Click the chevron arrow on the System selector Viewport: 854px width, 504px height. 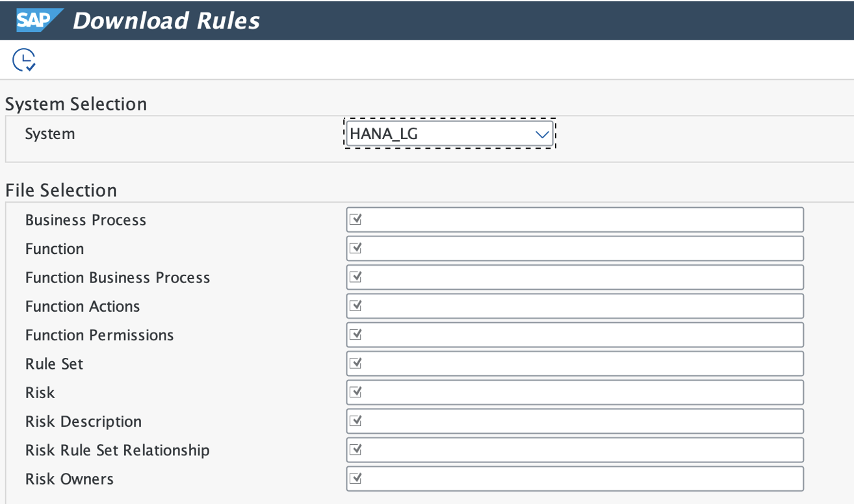542,133
